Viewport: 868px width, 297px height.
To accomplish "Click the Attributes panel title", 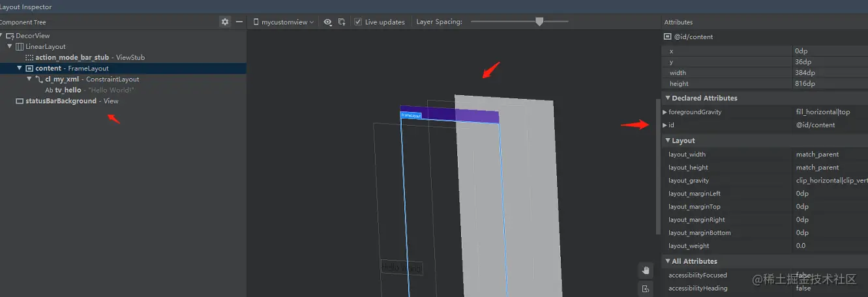I will point(678,22).
